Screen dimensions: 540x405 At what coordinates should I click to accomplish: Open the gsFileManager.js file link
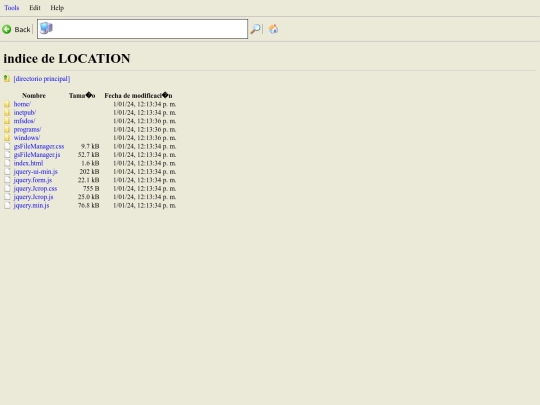(37, 155)
